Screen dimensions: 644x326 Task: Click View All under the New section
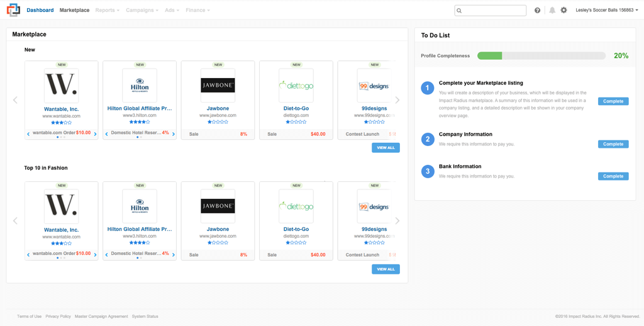coord(386,148)
